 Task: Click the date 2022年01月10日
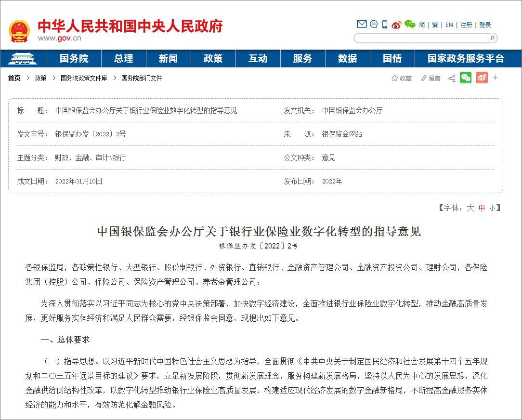coord(78,181)
